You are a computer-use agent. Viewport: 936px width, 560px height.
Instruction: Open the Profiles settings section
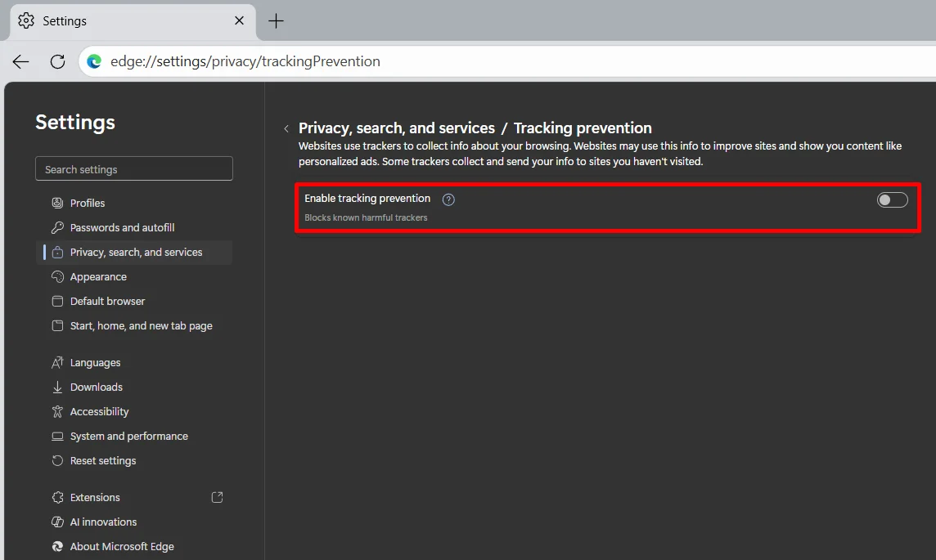(88, 202)
